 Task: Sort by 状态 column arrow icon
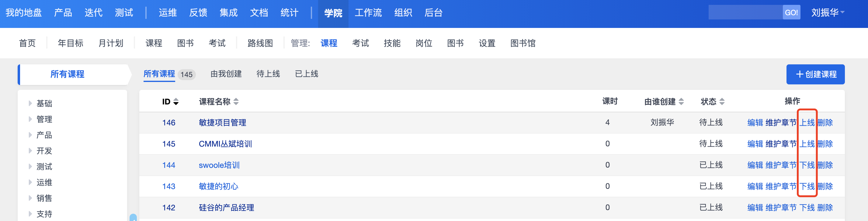[722, 102]
